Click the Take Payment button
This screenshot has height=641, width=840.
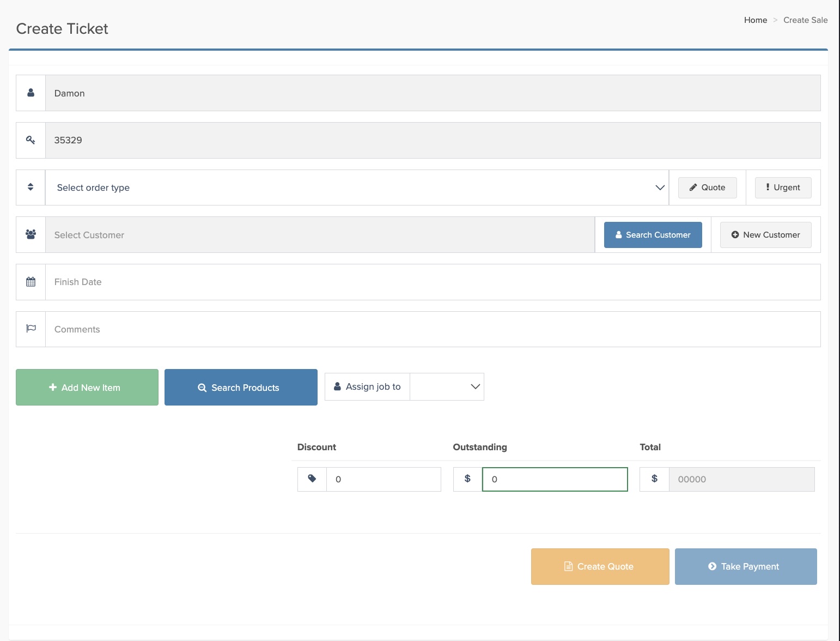[x=746, y=566]
